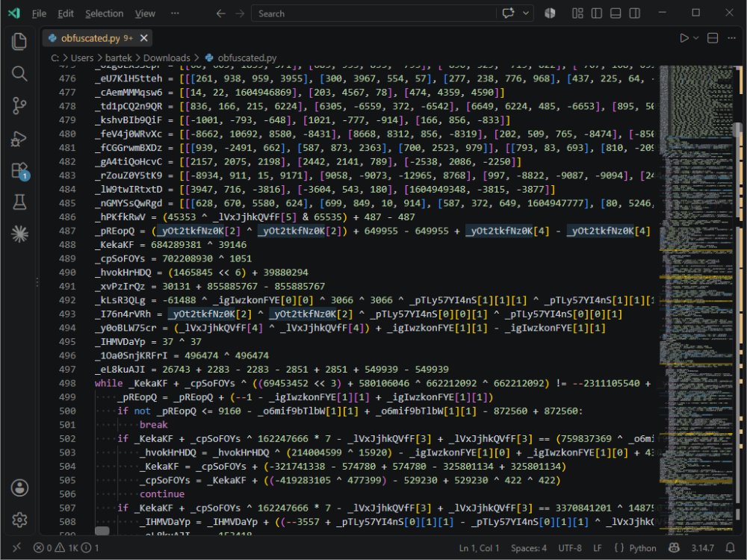
Task: Select the obfuscated.py editor tab
Action: coord(96,38)
